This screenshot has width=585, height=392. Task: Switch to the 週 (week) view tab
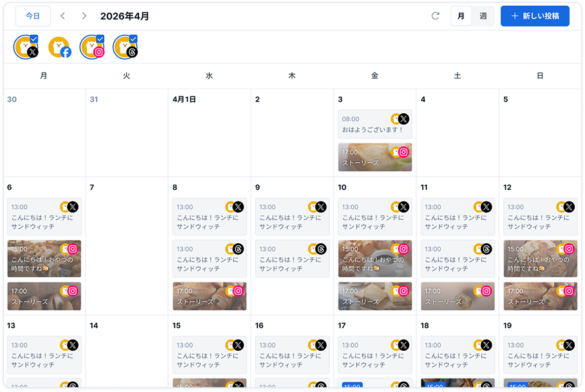(485, 15)
